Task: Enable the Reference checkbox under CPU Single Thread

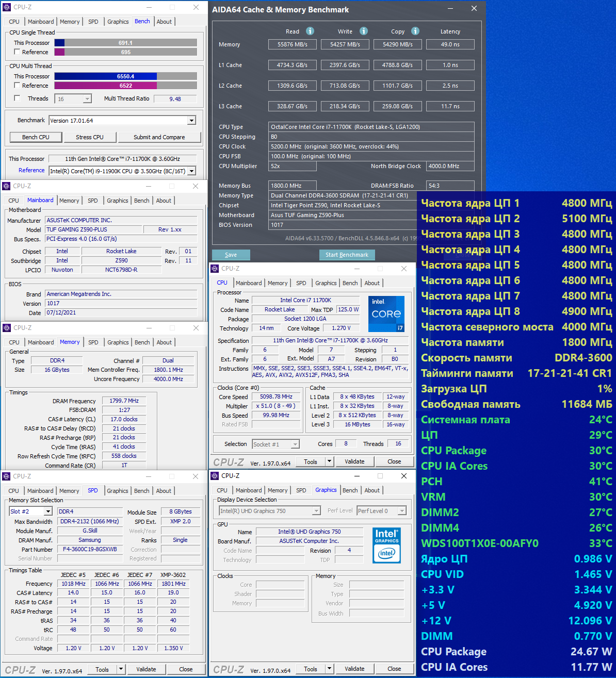Action: tap(17, 52)
